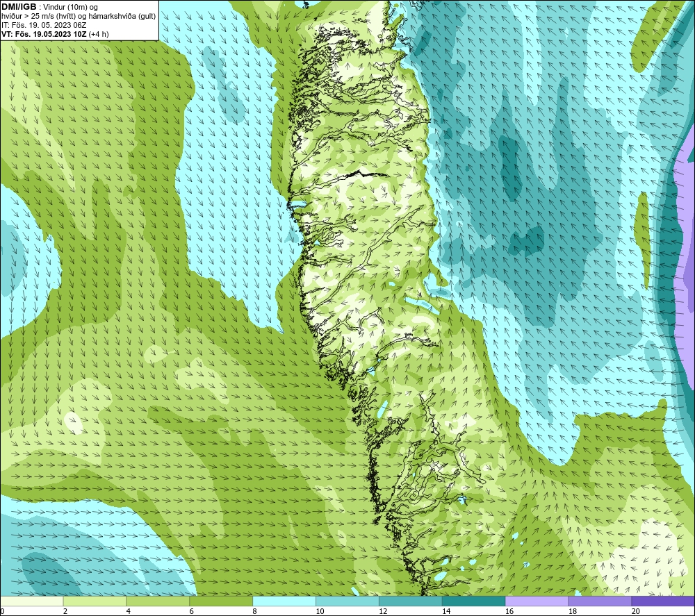695x616 pixels.
Task: Click the legend scale label 16
Action: click(x=509, y=611)
